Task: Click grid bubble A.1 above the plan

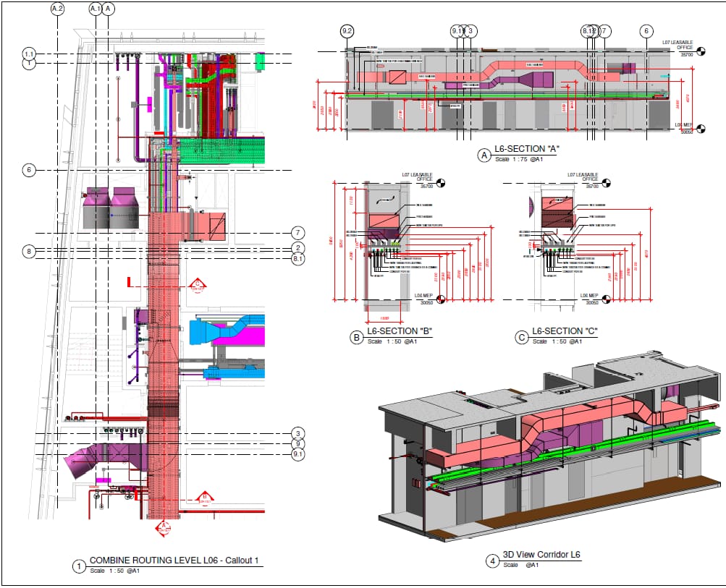Action: tap(95, 9)
